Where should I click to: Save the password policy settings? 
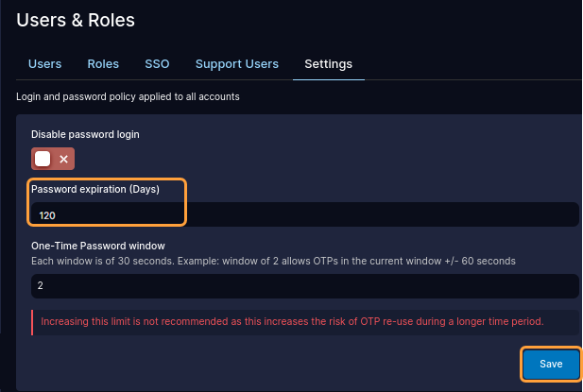[551, 364]
